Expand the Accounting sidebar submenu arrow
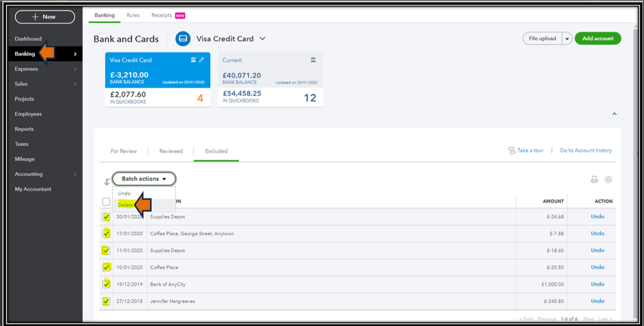The height and width of the screenshot is (326, 644). click(75, 174)
